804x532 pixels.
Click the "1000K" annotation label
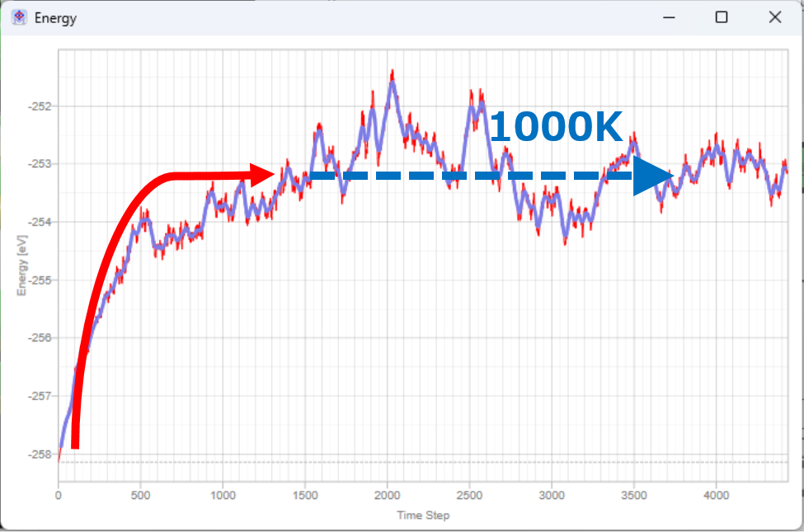[x=557, y=128]
